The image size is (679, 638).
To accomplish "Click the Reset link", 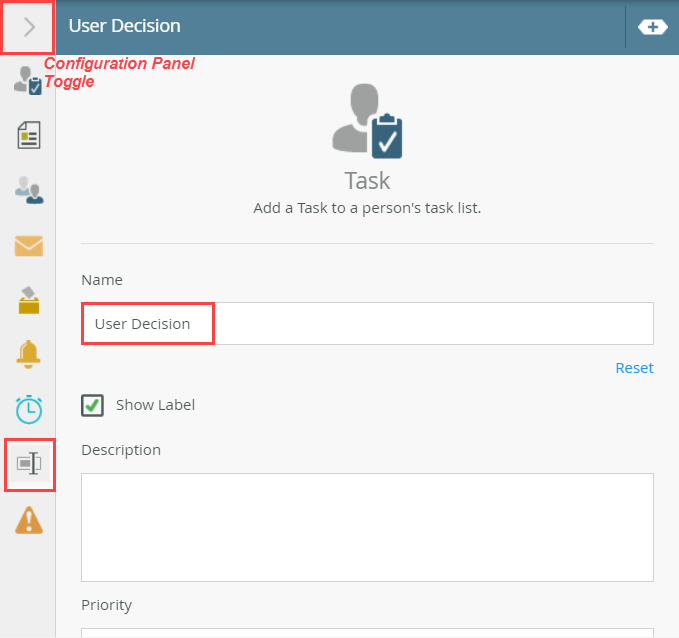I will [634, 368].
